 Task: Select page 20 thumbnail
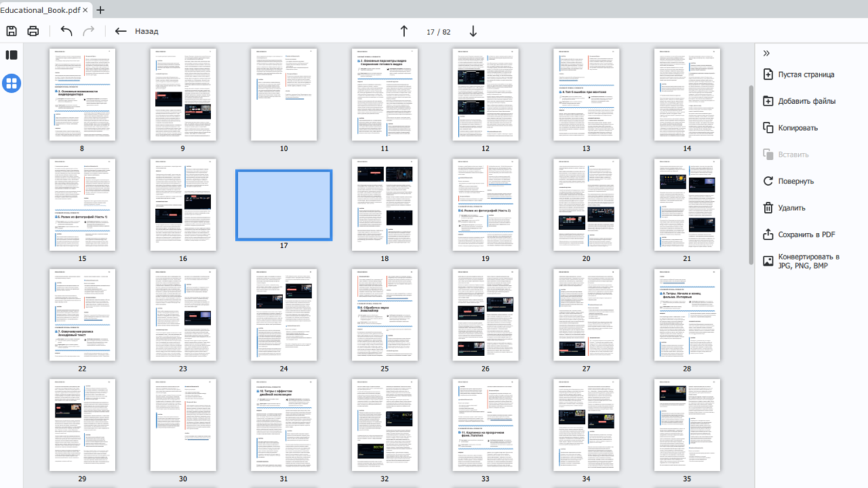pos(587,205)
